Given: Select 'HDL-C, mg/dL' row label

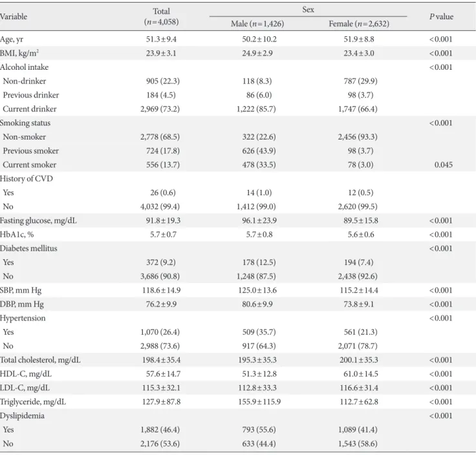Looking at the screenshot, I should 26,374.
